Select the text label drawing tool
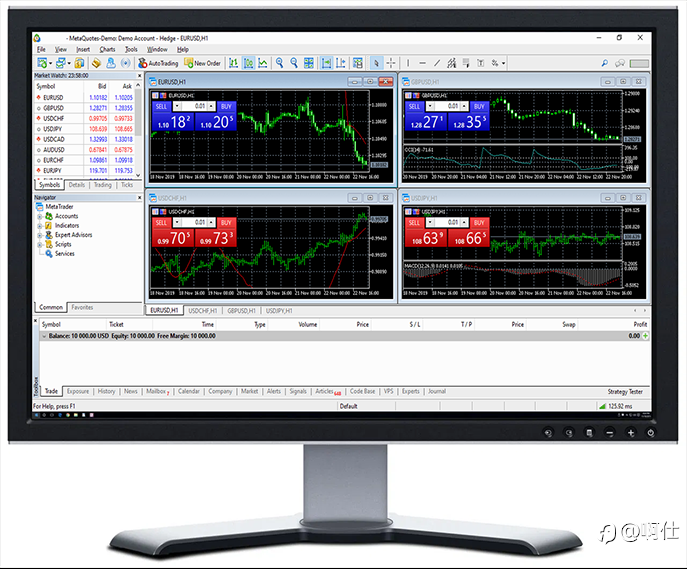Screen dimensions: 687x569 tap(481, 63)
